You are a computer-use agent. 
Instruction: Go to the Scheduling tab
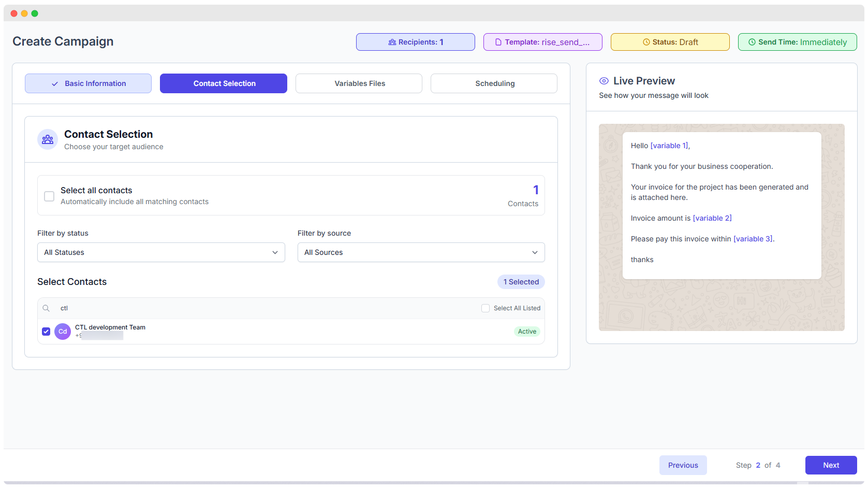click(x=494, y=83)
